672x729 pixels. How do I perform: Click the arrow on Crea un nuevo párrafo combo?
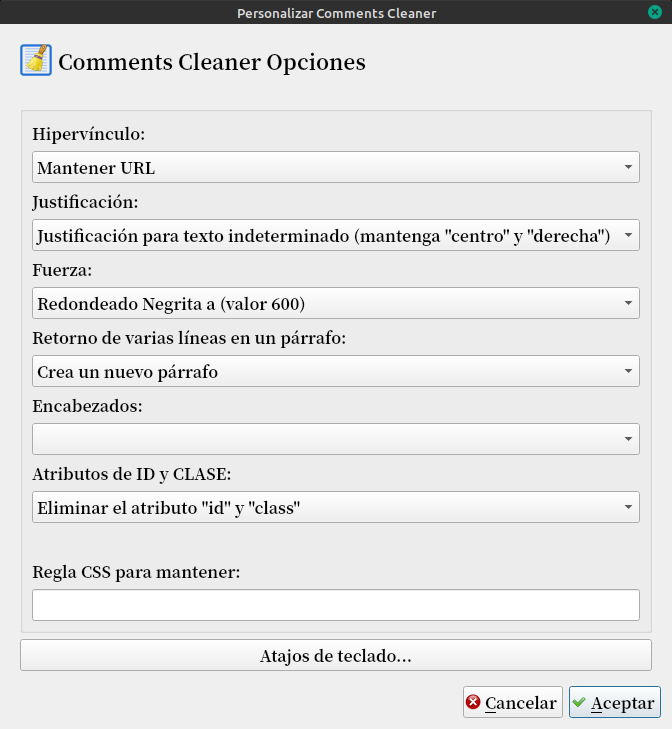[x=627, y=371]
